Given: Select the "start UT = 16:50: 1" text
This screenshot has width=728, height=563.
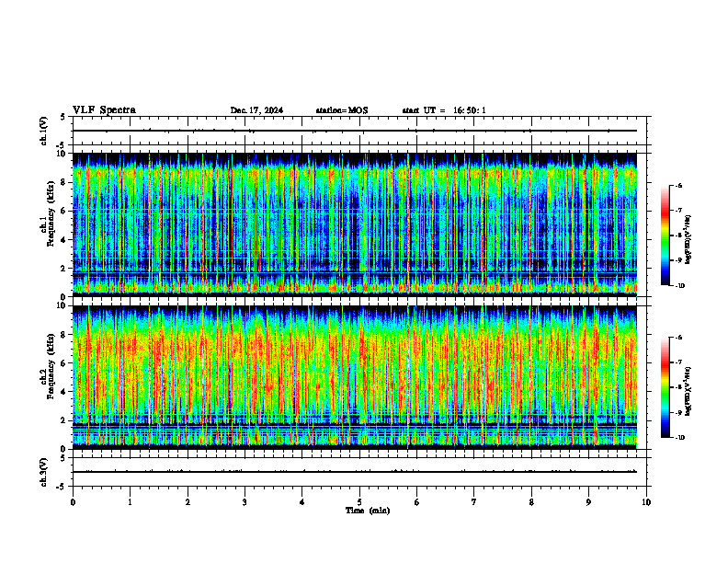Looking at the screenshot, I should click(444, 110).
